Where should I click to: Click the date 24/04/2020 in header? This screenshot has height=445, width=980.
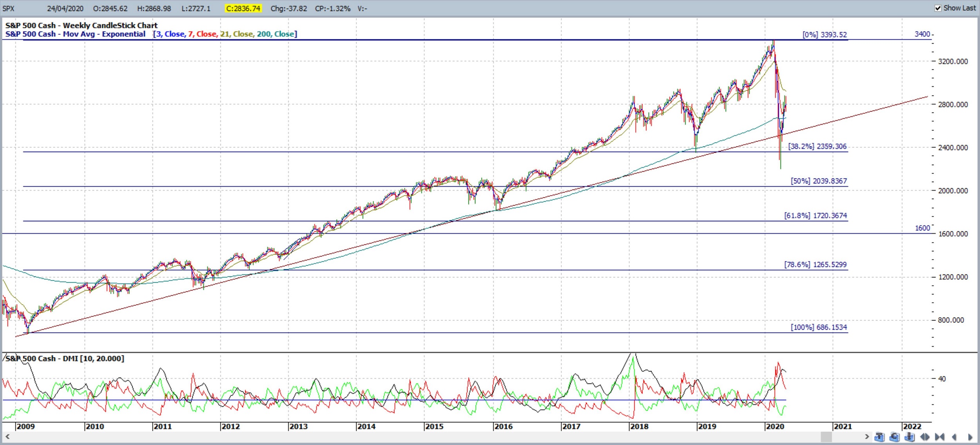[65, 9]
